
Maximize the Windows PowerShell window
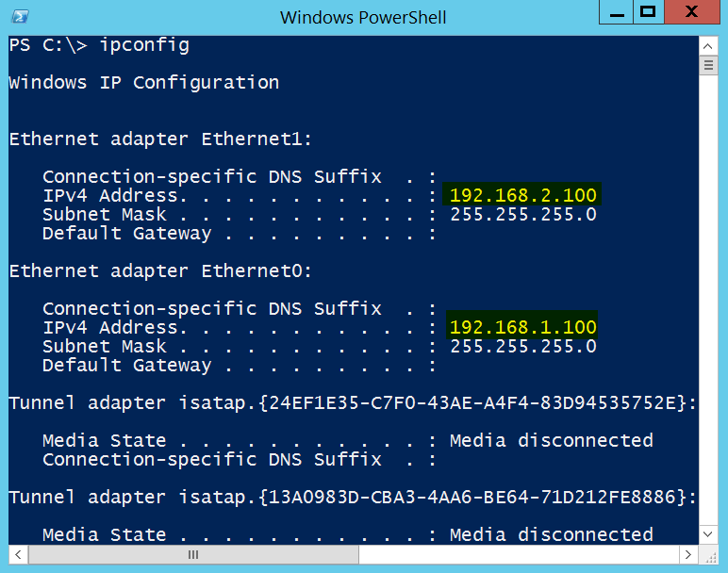(647, 12)
